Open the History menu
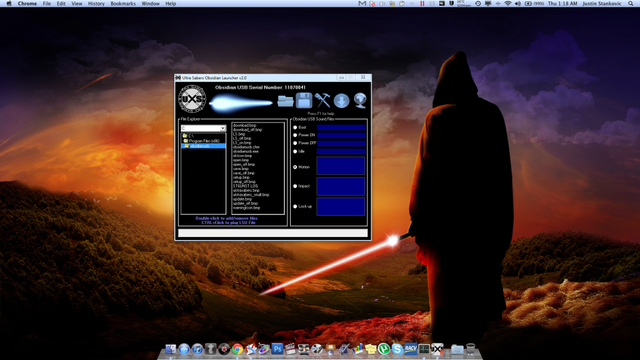Image resolution: width=640 pixels, height=360 pixels. click(x=96, y=3)
